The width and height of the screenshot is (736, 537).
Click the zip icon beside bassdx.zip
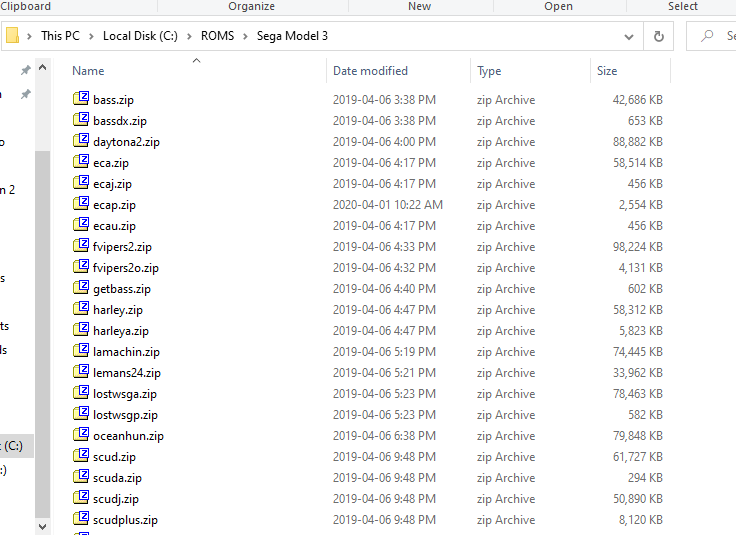coord(81,120)
